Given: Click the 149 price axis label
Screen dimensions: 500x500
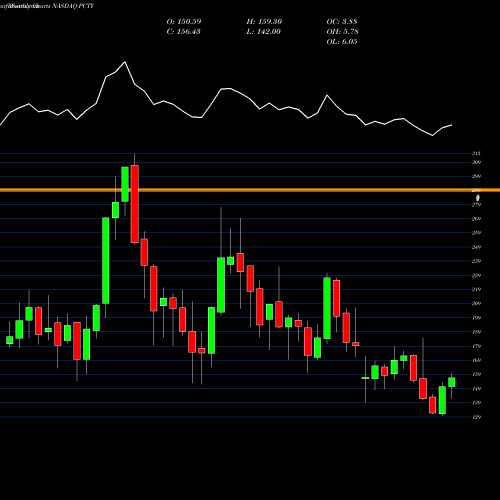Looking at the screenshot, I should tap(476, 388).
